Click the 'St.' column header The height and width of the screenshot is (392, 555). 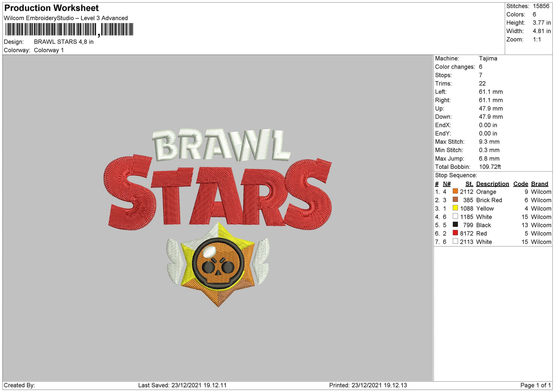pos(469,184)
